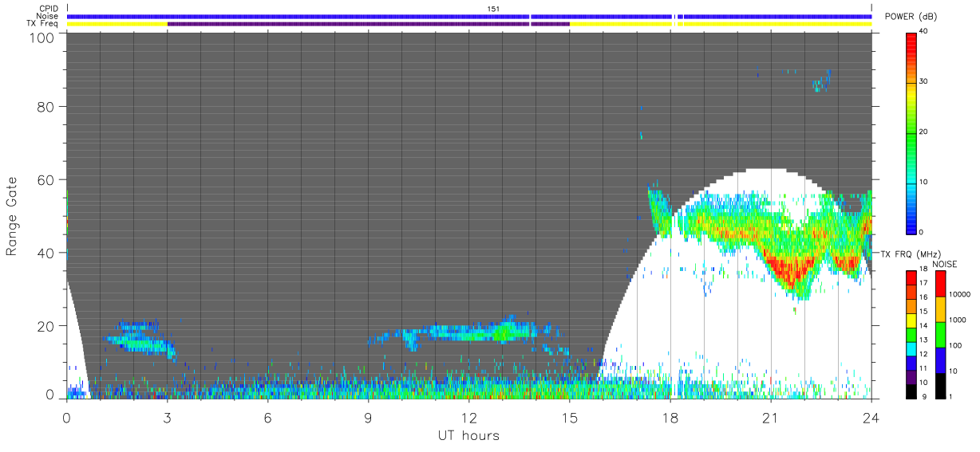The width and height of the screenshot is (980, 452).
Task: Select tick 12 on the UT hours axis
Action: tap(468, 417)
